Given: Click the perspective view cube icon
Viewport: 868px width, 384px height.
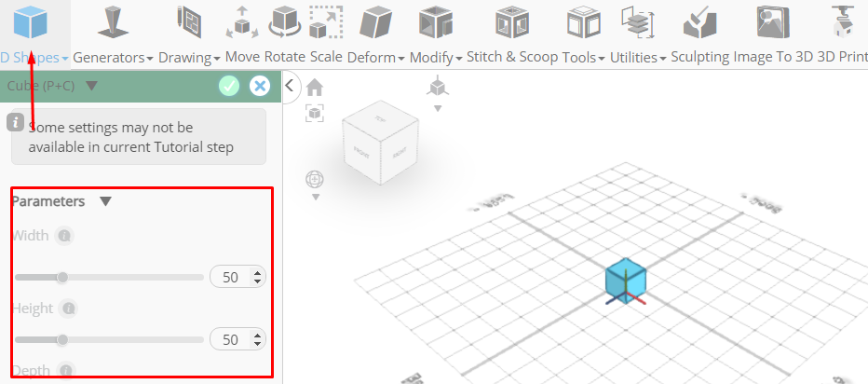Looking at the screenshot, I should [x=438, y=87].
